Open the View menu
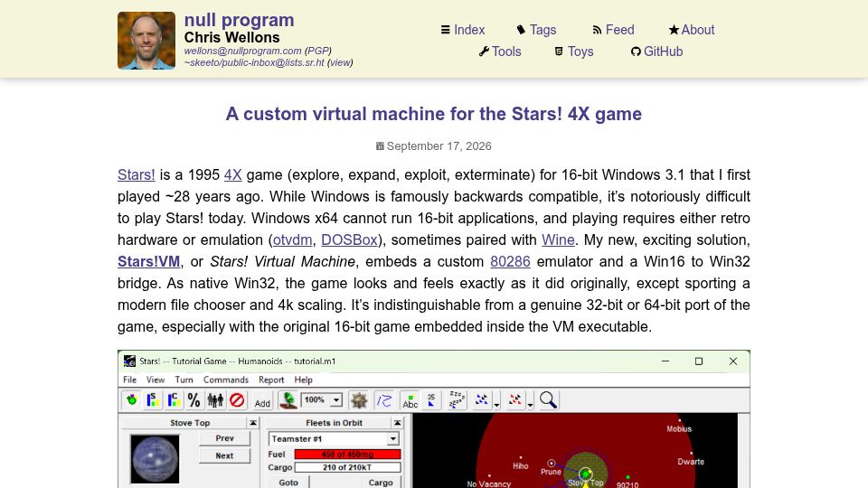Image resolution: width=868 pixels, height=488 pixels. point(155,380)
